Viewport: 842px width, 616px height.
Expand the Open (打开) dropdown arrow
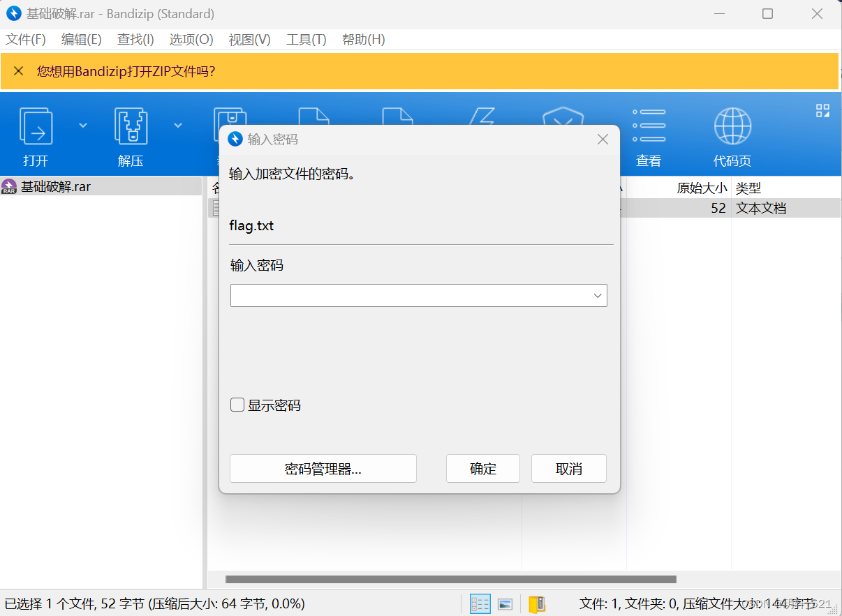point(83,126)
